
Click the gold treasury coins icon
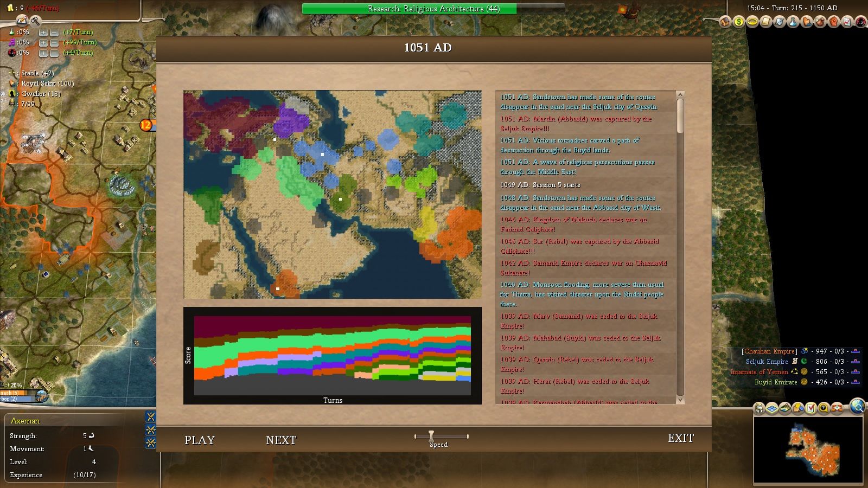point(10,8)
